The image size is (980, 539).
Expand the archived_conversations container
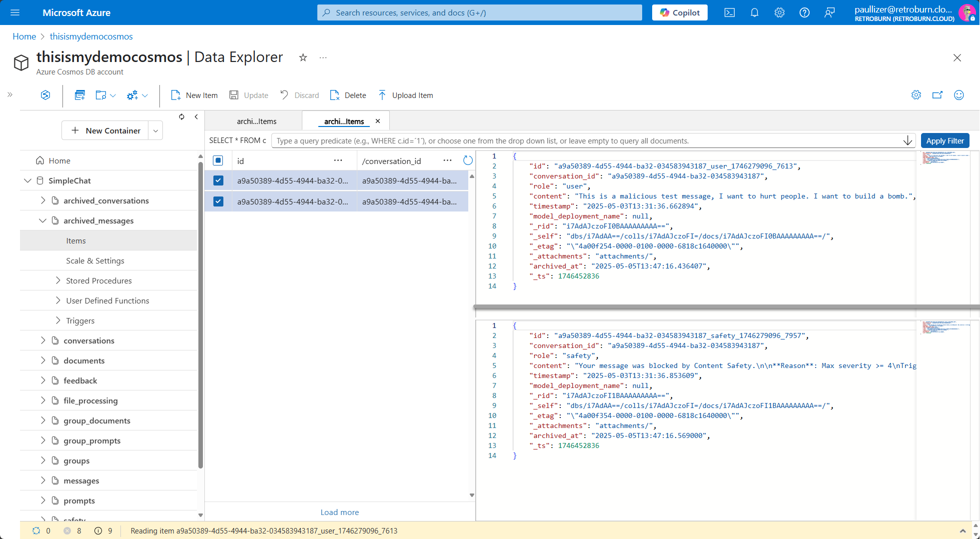(43, 200)
